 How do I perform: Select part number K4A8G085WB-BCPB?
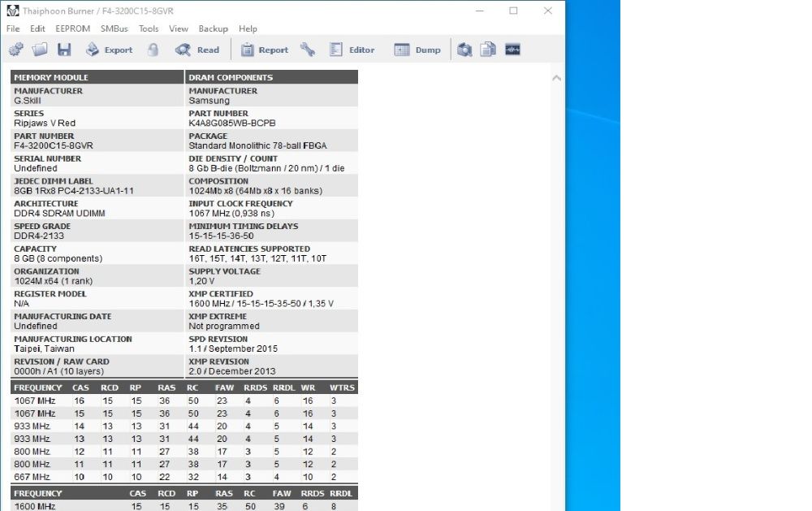click(232, 123)
